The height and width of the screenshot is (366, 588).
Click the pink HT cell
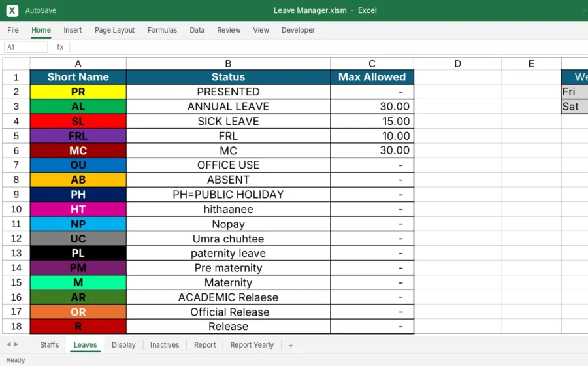point(78,209)
